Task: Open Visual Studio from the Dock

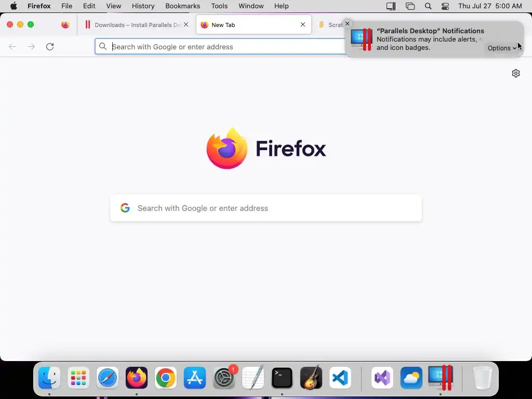Action: tap(382, 378)
